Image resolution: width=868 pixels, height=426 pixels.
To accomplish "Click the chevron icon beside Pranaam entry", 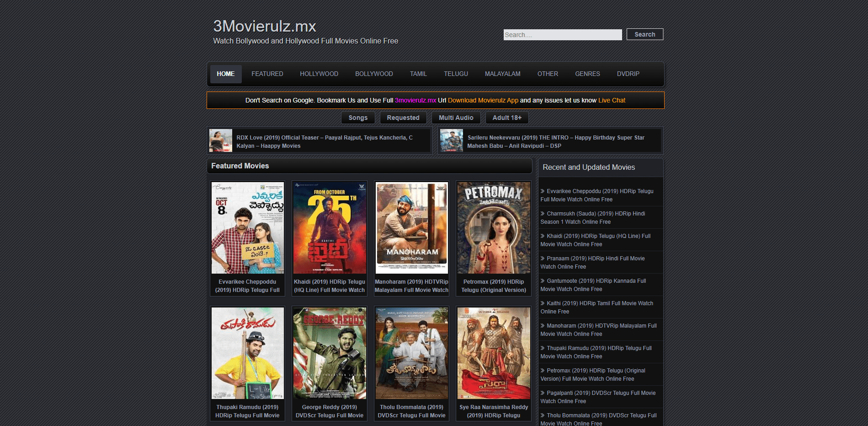I will (543, 259).
